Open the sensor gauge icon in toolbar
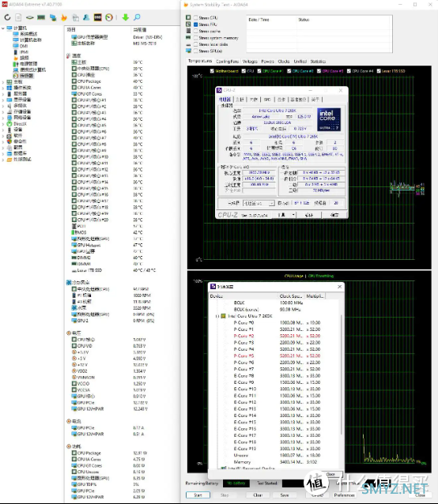438x504 pixels. [x=109, y=17]
